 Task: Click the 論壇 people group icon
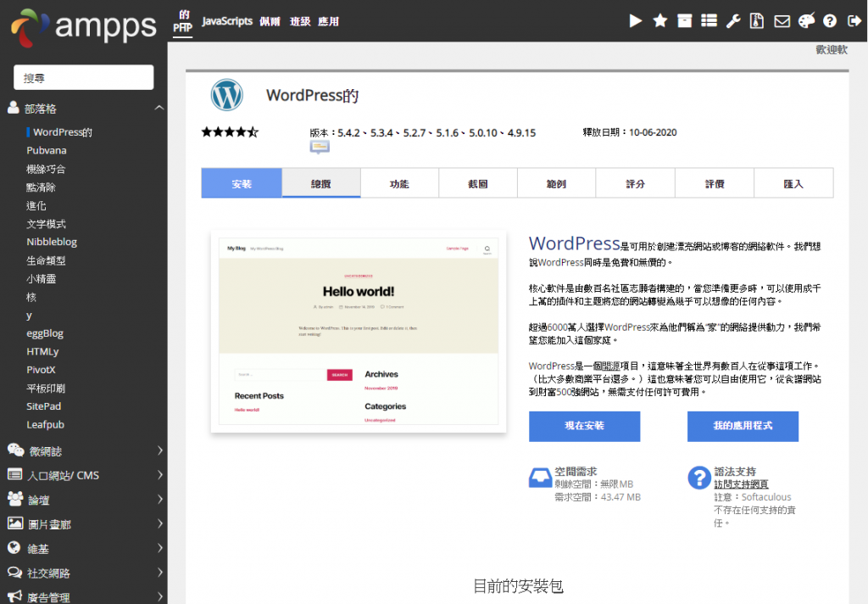coord(15,499)
